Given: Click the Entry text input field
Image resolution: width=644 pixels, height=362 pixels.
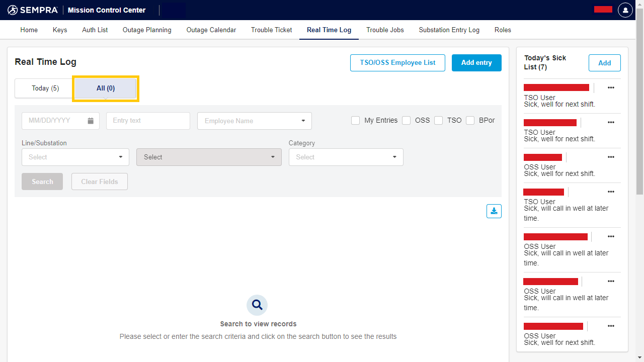Looking at the screenshot, I should click(x=148, y=121).
